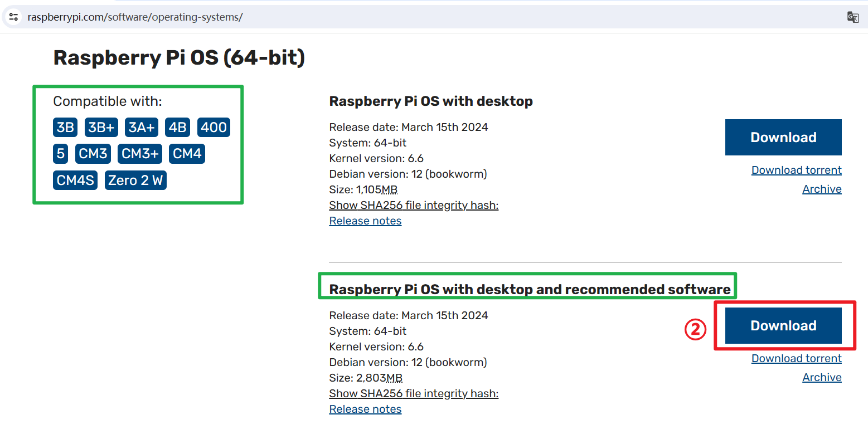Click the 3A+ compatibility tag
868x444 pixels.
coord(142,127)
